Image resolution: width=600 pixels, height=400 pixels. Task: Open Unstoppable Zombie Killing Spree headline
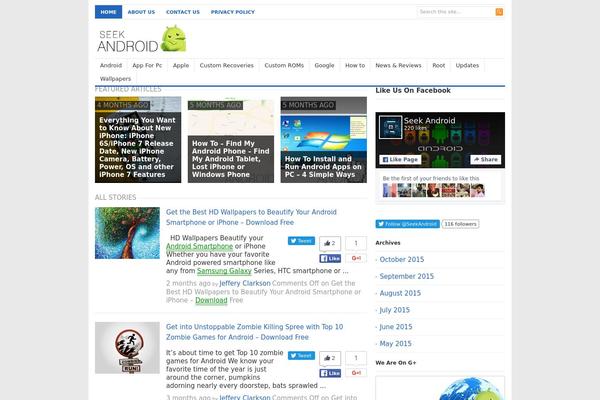(254, 332)
